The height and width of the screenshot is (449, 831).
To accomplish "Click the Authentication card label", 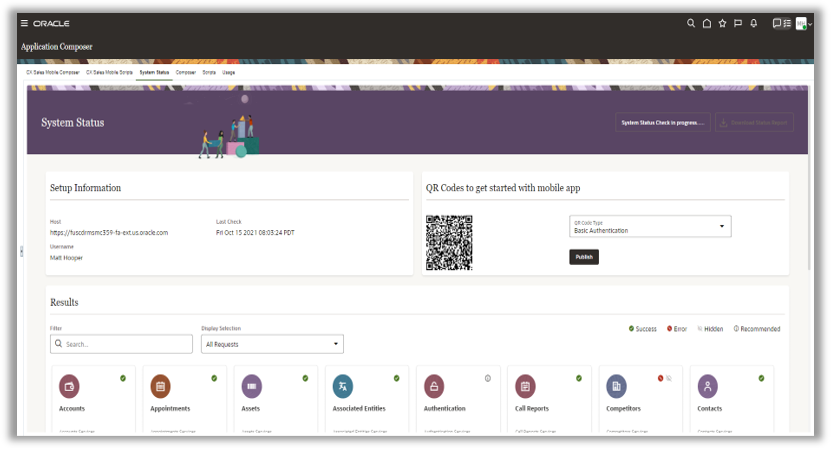I will click(x=445, y=409).
